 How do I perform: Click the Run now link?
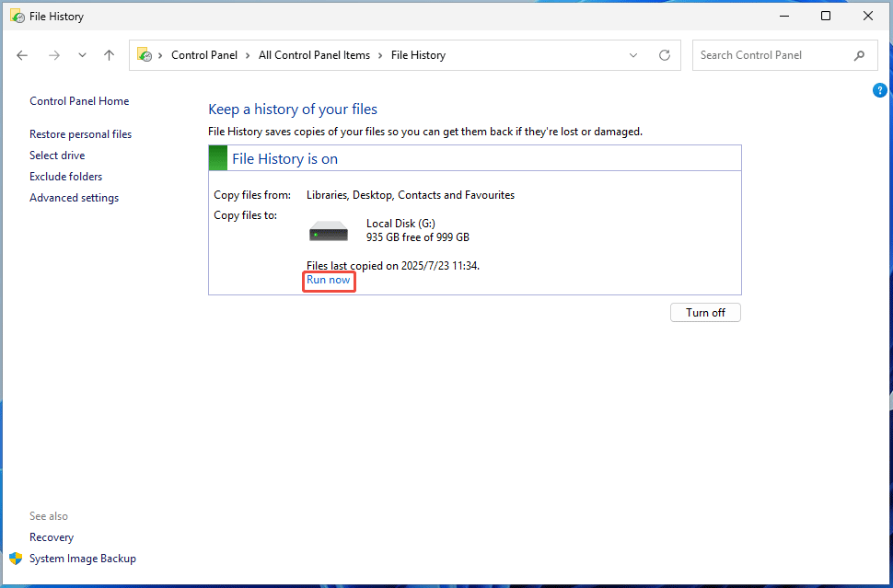[329, 280]
